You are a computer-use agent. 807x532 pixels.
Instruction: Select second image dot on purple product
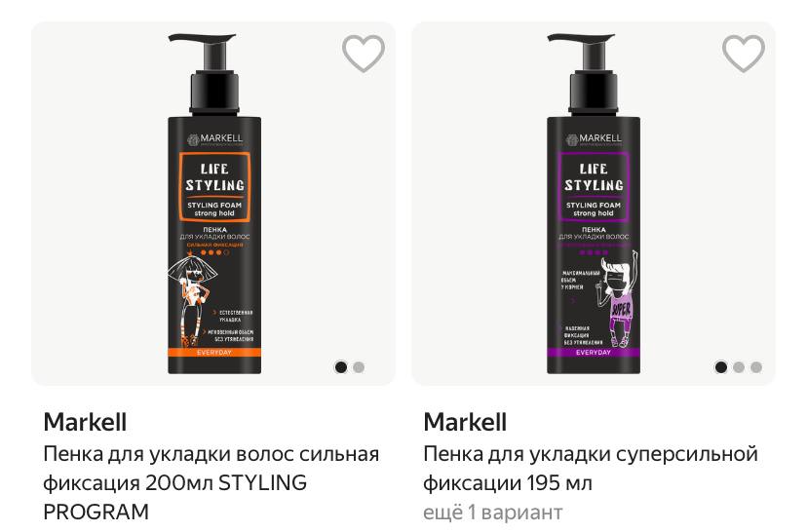coord(739,367)
